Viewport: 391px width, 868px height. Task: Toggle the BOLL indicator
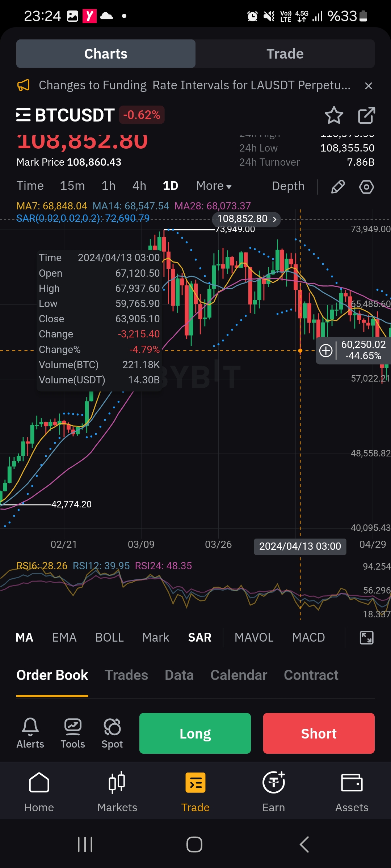click(109, 637)
